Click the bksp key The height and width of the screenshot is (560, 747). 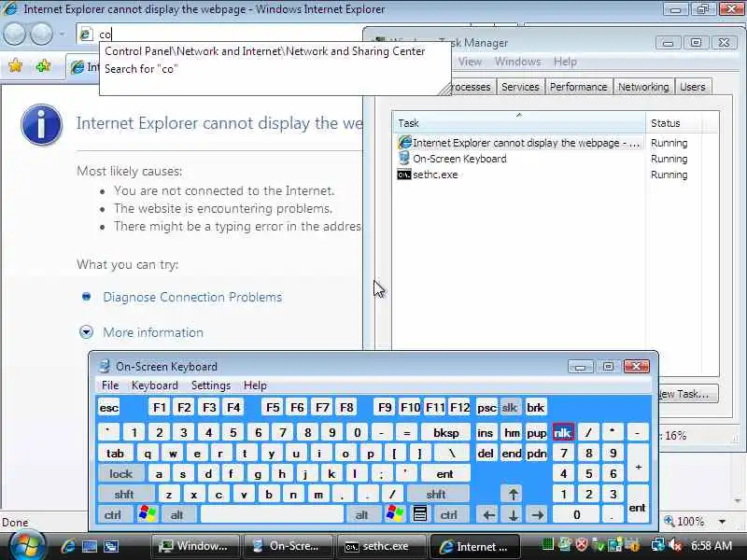click(446, 433)
